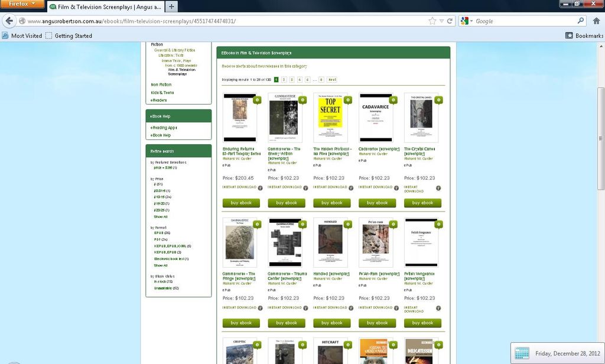
Task: Buy the Enduring Returns ebook
Action: point(241,203)
